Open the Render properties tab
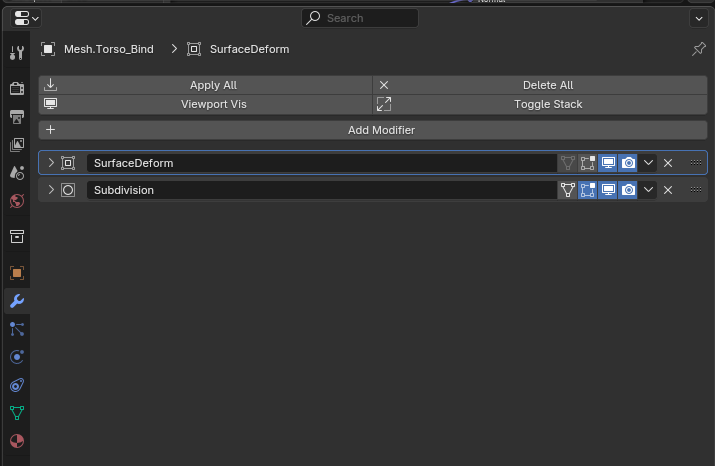This screenshot has width=715, height=466. click(16, 89)
